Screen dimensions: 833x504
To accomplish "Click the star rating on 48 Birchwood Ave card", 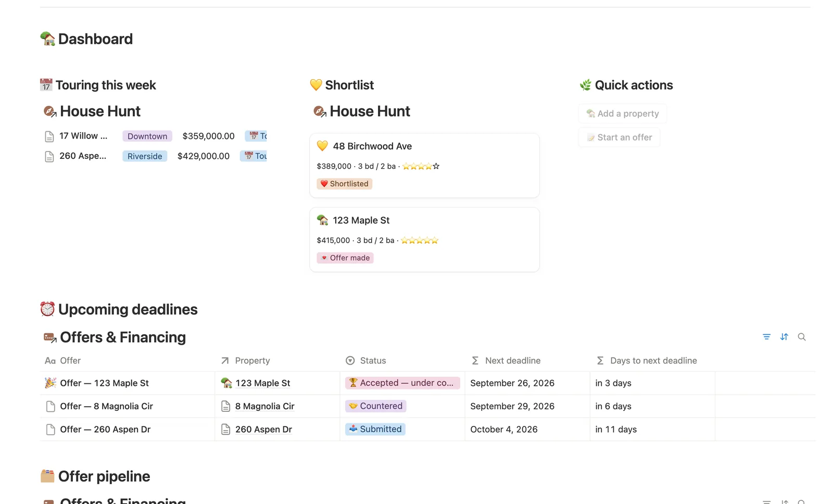I will [421, 166].
